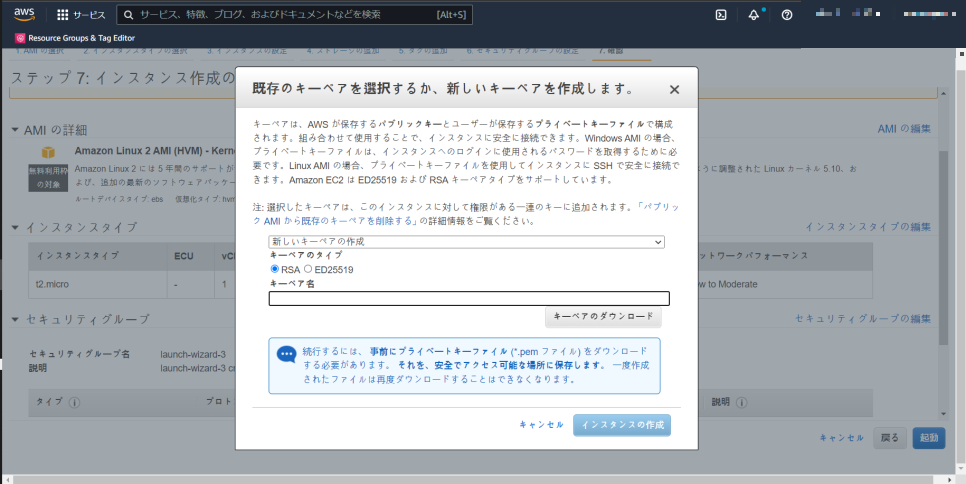
Task: Switch to step 7 確認 tab
Action: click(611, 50)
